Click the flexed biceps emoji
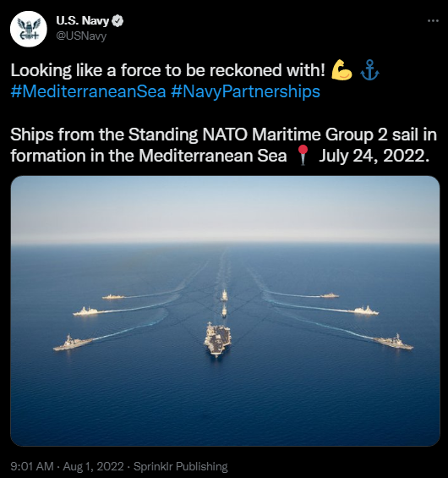 (x=341, y=70)
